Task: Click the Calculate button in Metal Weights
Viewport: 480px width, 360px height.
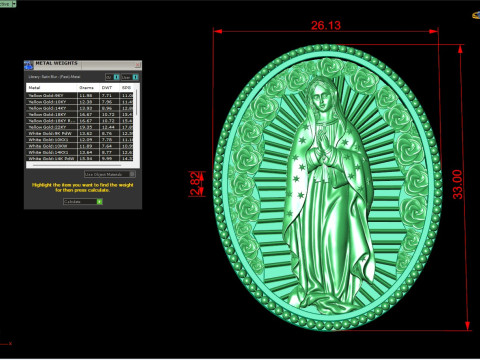Action: coord(83,202)
